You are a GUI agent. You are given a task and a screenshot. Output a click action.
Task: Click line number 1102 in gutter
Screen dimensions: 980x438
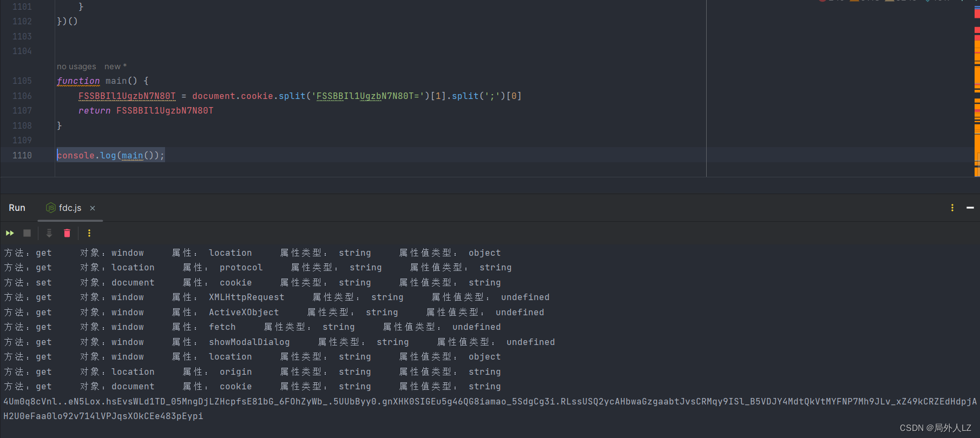[22, 21]
